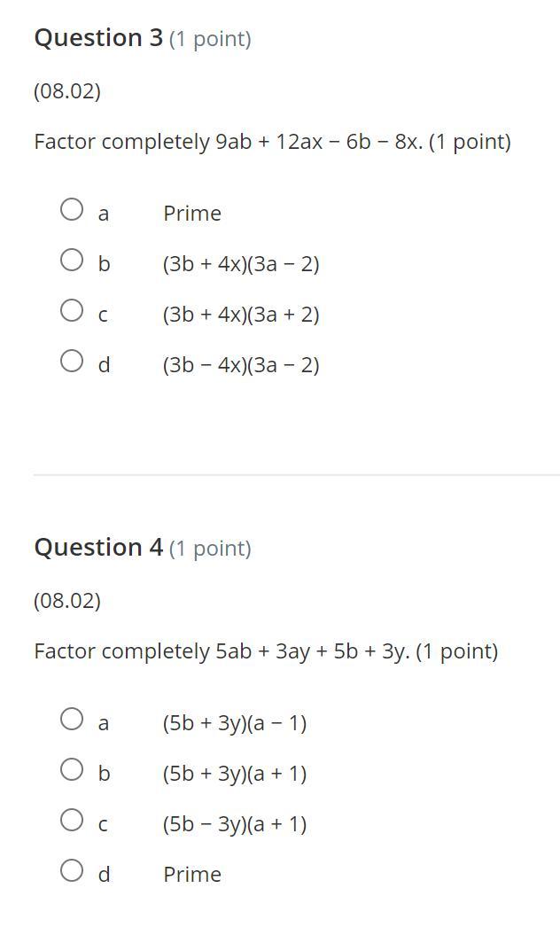Click answer text (3b + 4x)(3a − 2)
560x927 pixels.
pos(240,264)
